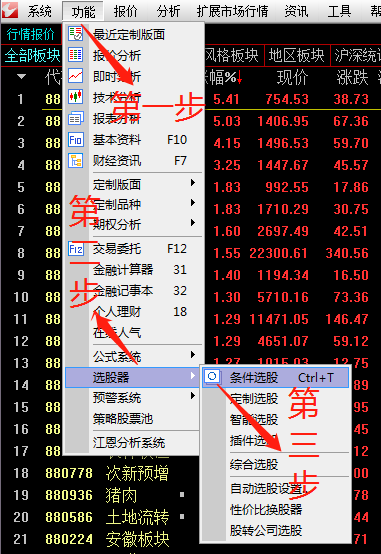Click the 财经资讯 tree icon
Viewport: 381px width, 554px height.
75,161
